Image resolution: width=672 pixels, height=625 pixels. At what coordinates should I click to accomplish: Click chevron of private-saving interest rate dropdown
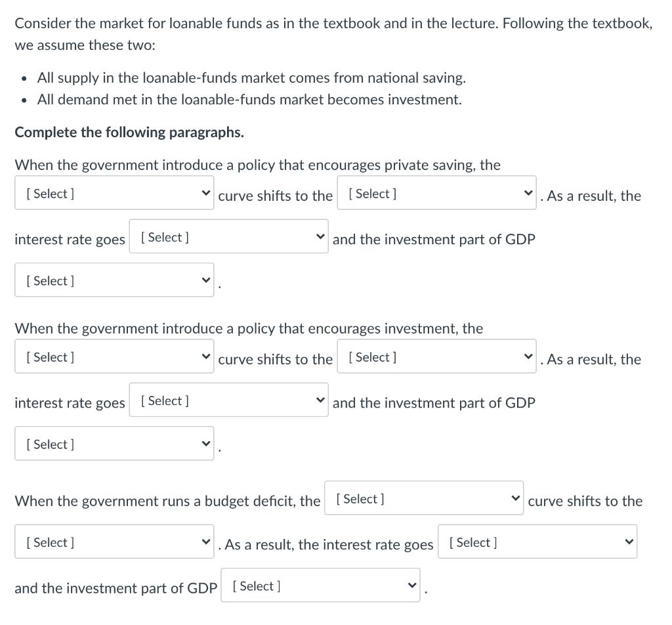(320, 237)
